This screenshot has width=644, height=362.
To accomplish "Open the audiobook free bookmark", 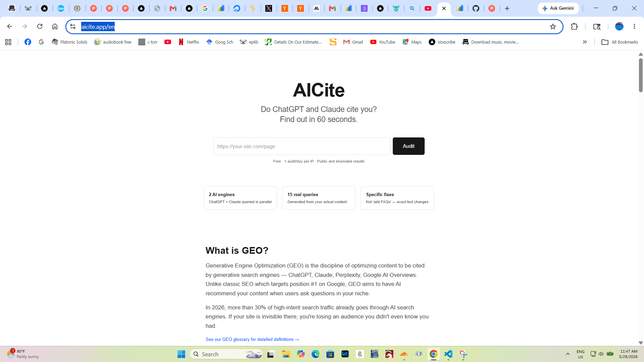I will 113,42.
